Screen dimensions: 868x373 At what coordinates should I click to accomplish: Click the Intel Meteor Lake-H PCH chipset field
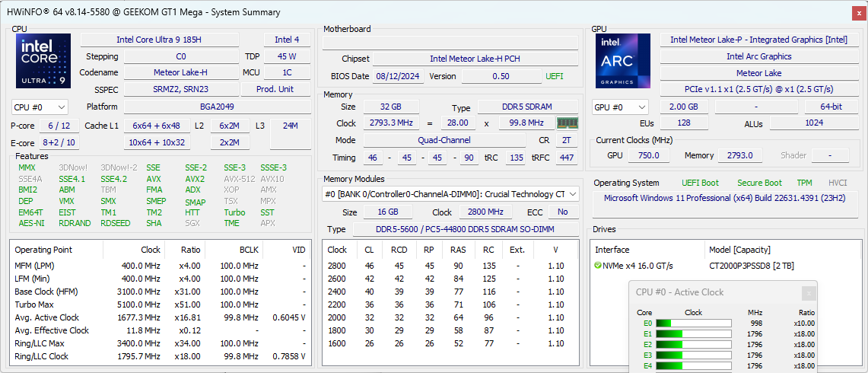[x=475, y=59]
